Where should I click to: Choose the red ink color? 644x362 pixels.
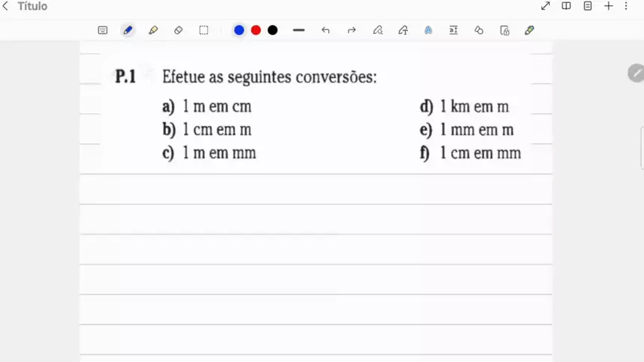point(256,30)
